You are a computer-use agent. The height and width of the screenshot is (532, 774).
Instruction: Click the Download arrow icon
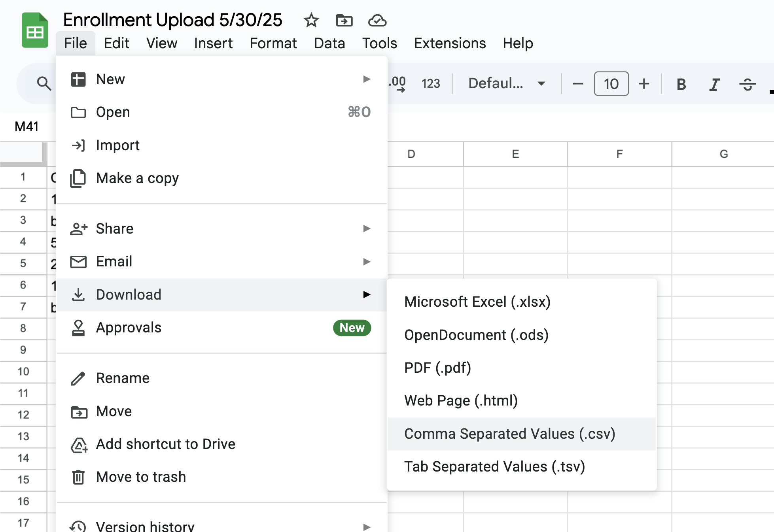click(x=78, y=294)
